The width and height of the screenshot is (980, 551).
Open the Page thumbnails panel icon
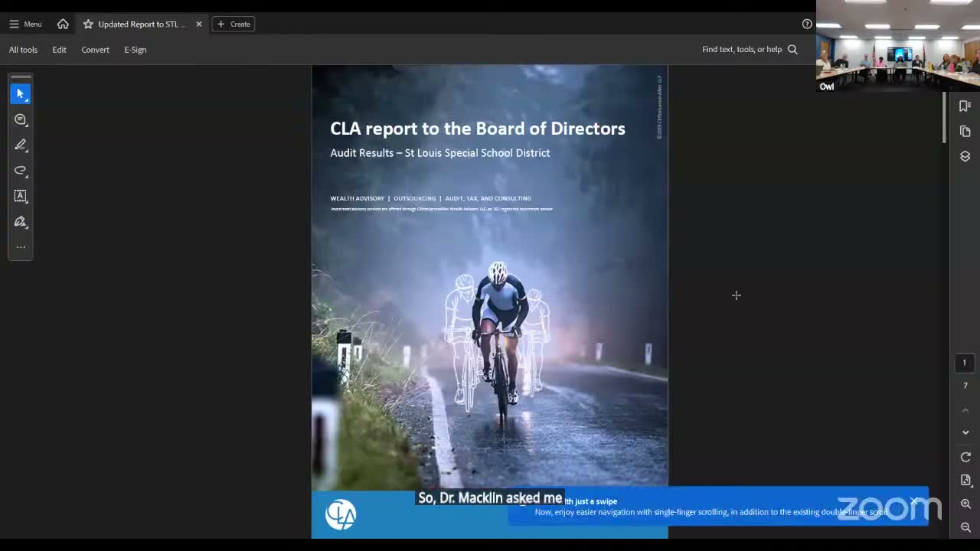pyautogui.click(x=965, y=132)
